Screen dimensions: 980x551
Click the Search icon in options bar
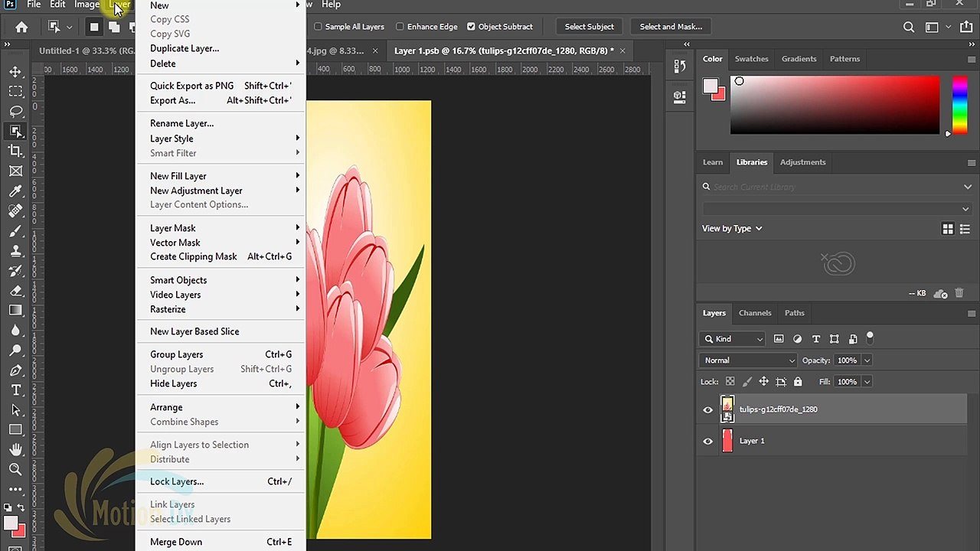pos(909,27)
